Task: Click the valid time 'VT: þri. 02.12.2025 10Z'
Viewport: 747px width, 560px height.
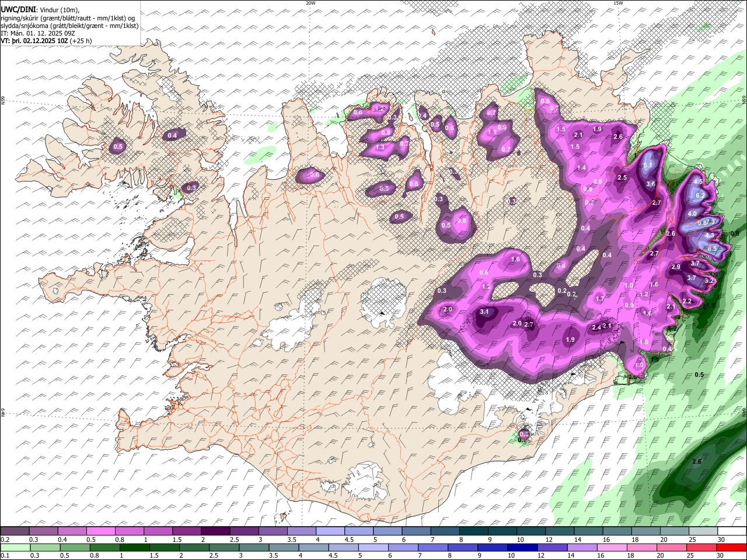Action: [34, 41]
